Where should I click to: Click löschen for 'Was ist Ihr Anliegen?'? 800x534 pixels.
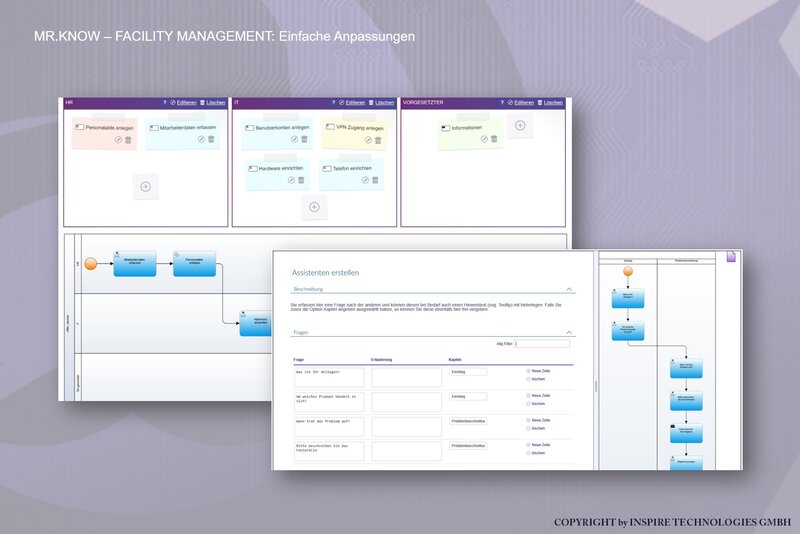(536, 379)
